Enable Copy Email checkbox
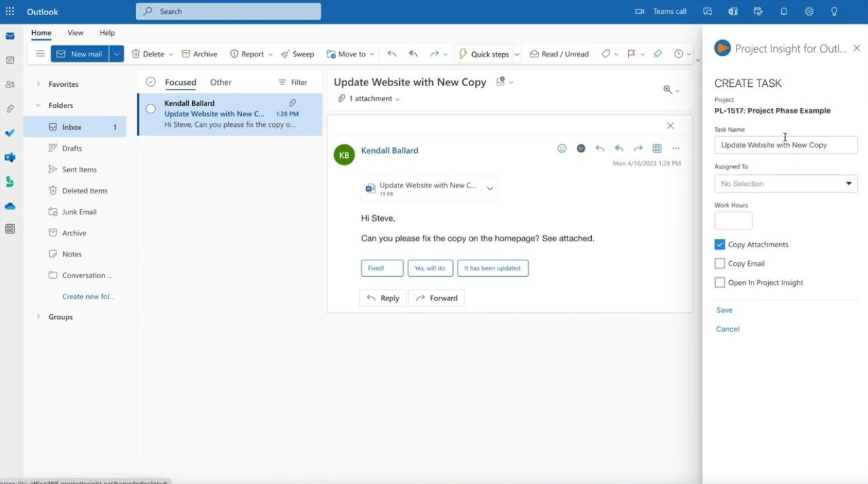This screenshot has height=484, width=868. 719,263
